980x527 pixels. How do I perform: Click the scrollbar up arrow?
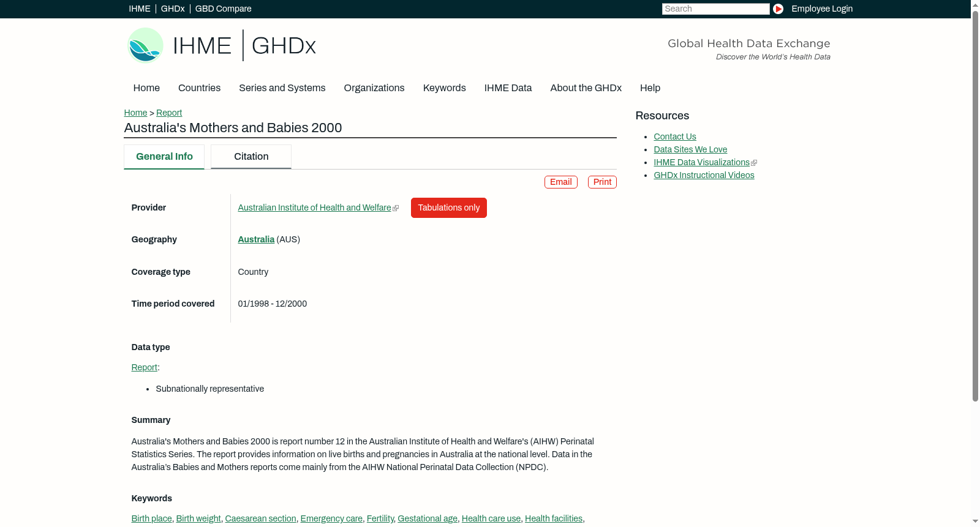point(975,4)
